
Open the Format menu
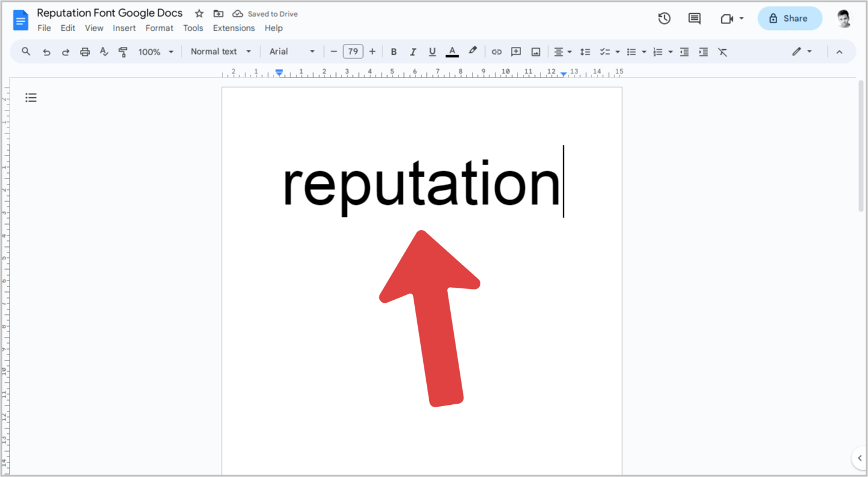click(159, 28)
